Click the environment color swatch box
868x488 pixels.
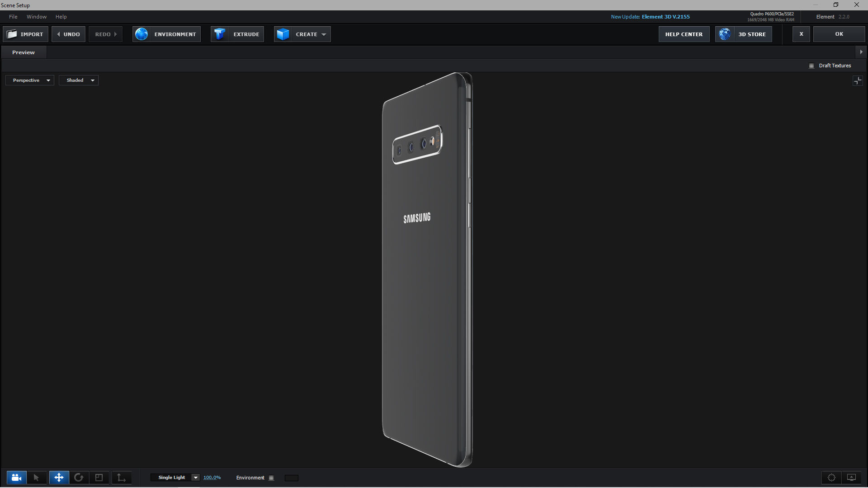292,478
